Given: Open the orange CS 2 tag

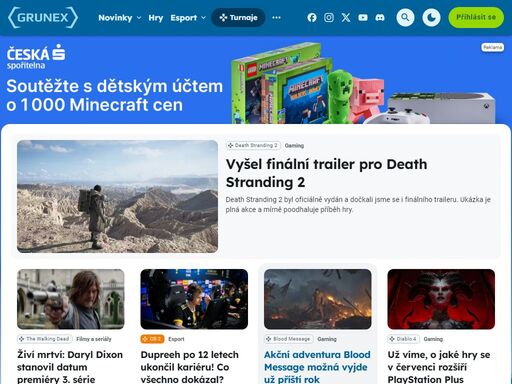Looking at the screenshot, I should 152,339.
